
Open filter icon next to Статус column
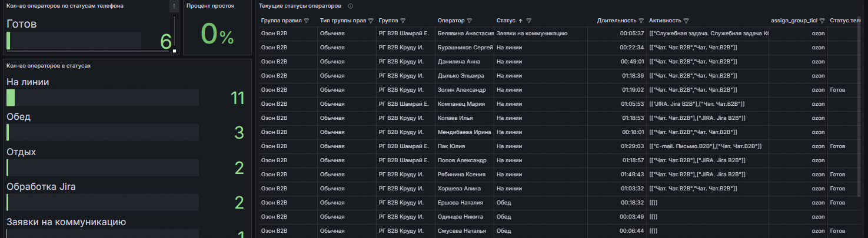pos(529,21)
